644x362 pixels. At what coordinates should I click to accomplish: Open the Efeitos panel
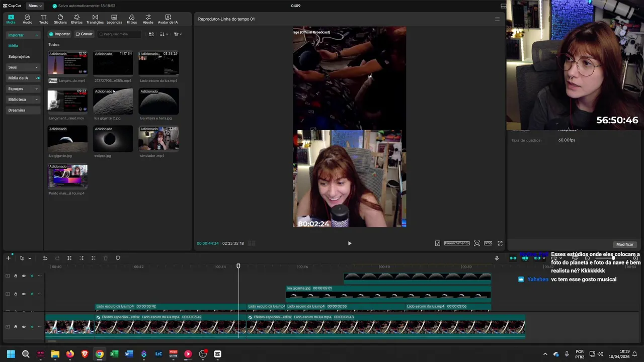click(76, 19)
